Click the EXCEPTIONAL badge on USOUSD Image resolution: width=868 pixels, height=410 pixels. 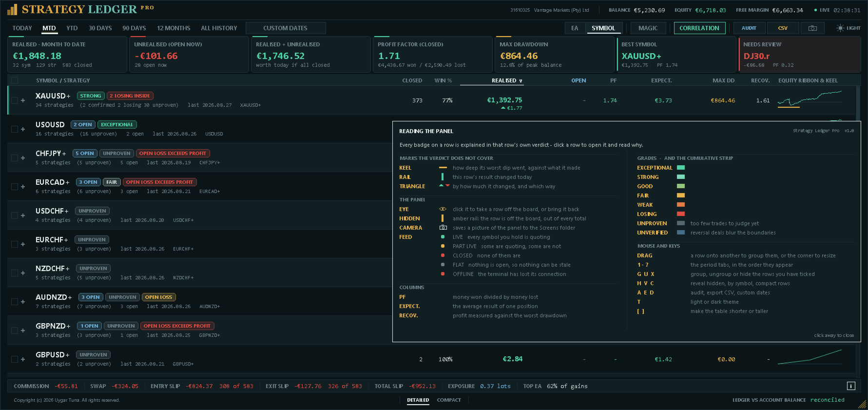pyautogui.click(x=117, y=125)
